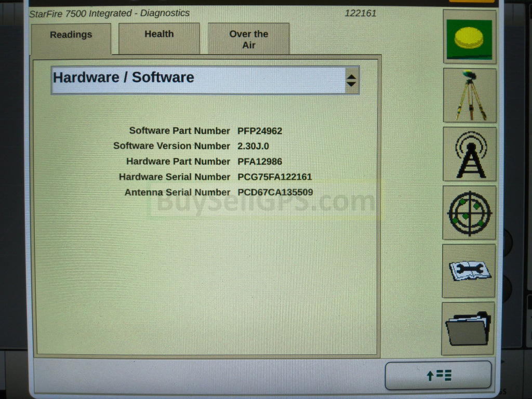Open the radio tower RTK icon
This screenshot has height=399, width=532.
point(469,154)
